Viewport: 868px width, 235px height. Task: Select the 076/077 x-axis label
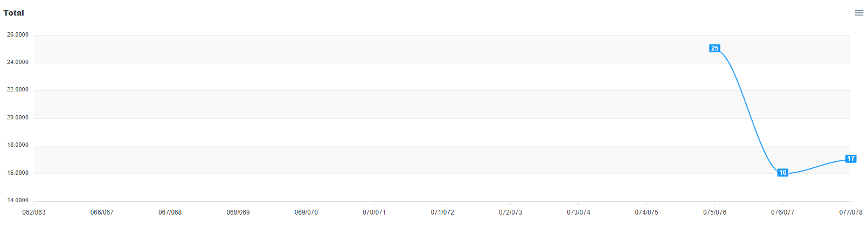point(782,212)
